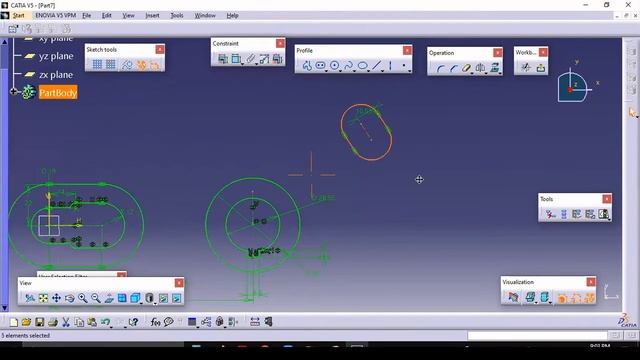Click the Fix Together icon in Constraint toolbar
640x360 pixels.
(x=251, y=59)
